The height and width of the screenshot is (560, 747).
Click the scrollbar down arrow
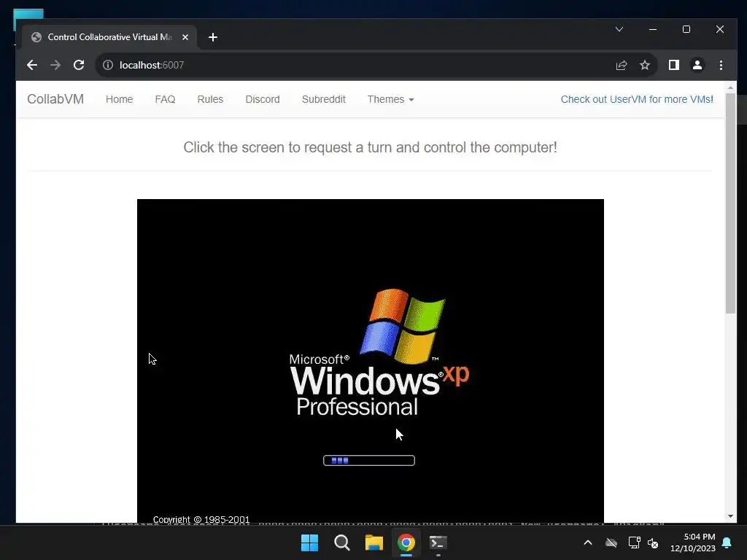click(730, 517)
